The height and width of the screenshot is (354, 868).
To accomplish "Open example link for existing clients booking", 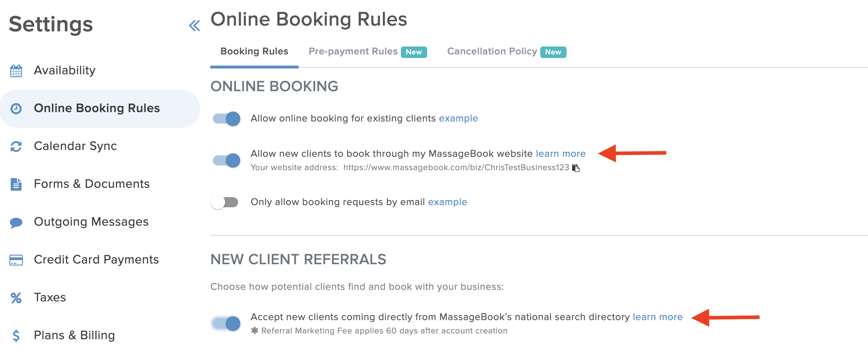I will (x=458, y=118).
